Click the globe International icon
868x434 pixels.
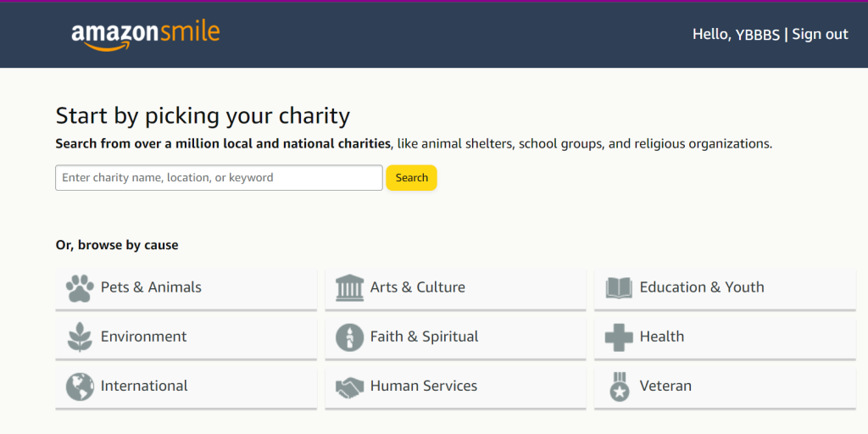(x=80, y=387)
